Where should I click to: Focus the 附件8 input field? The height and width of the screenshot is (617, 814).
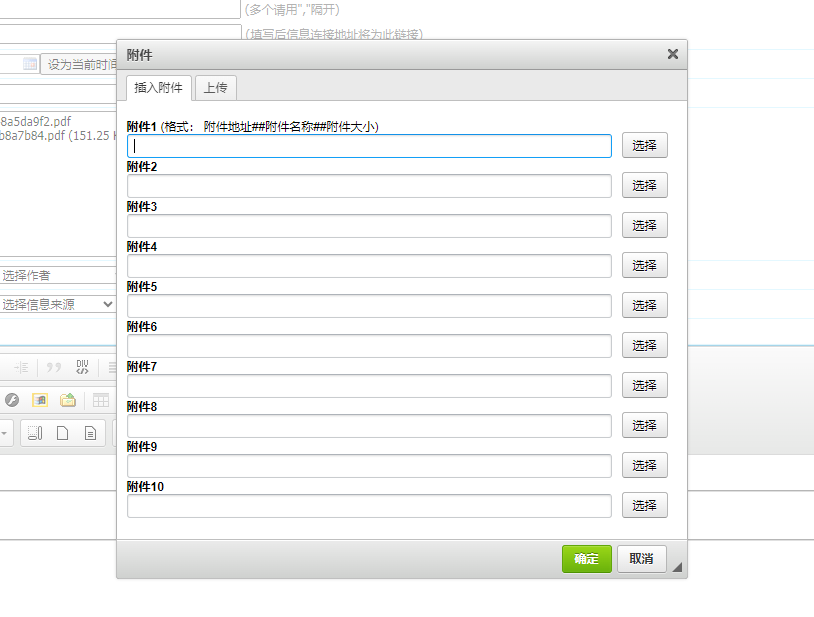pyautogui.click(x=369, y=426)
